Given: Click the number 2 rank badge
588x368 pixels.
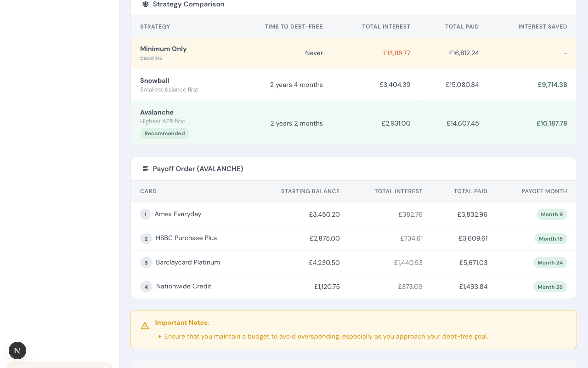Looking at the screenshot, I should click(x=146, y=238).
